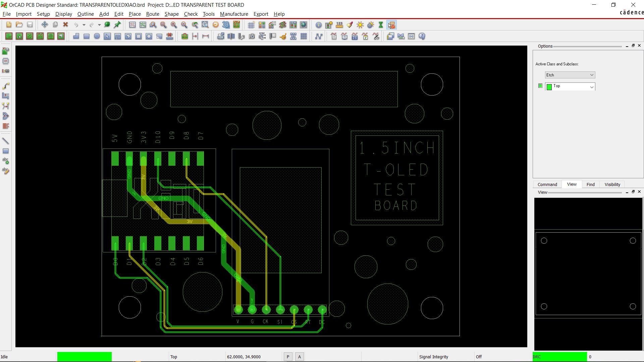Expand the Etch class dropdown
Image resolution: width=644 pixels, height=362 pixels.
pyautogui.click(x=570, y=75)
